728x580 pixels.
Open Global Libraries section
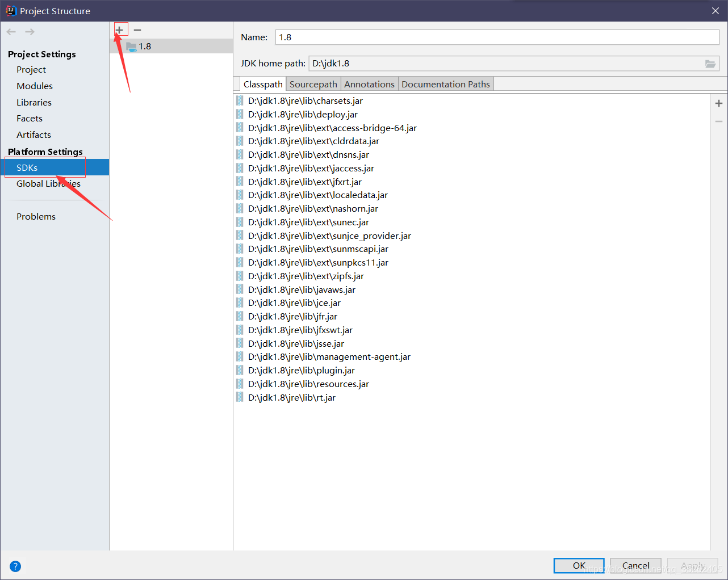(x=48, y=184)
